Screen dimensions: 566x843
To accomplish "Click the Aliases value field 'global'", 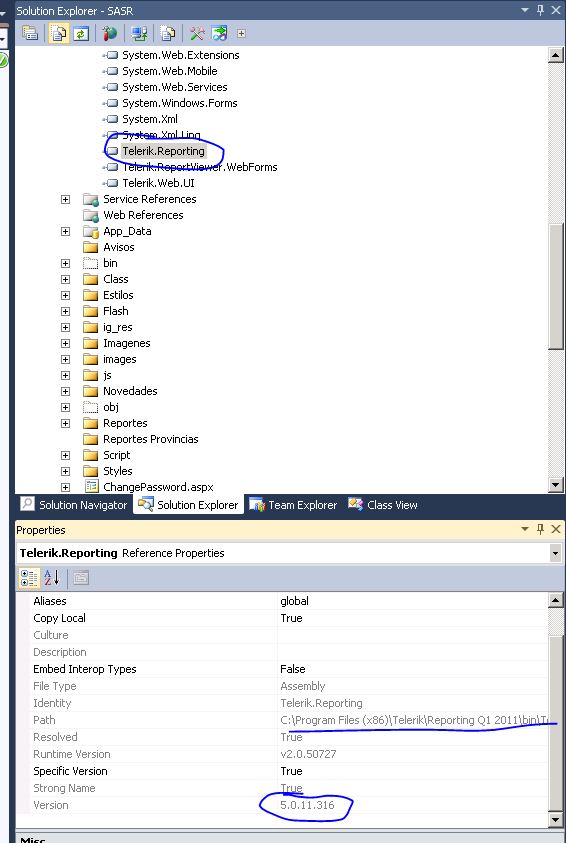I will [412, 601].
